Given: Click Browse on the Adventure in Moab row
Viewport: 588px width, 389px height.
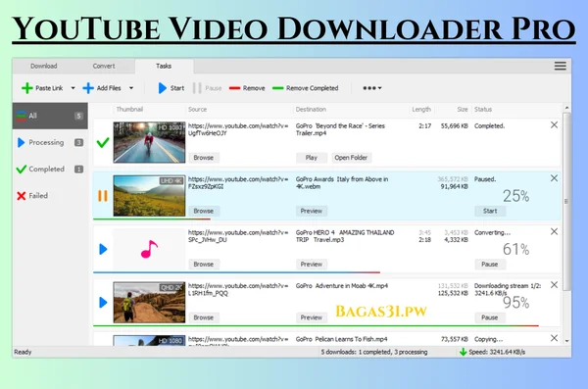Looking at the screenshot, I should [x=204, y=317].
